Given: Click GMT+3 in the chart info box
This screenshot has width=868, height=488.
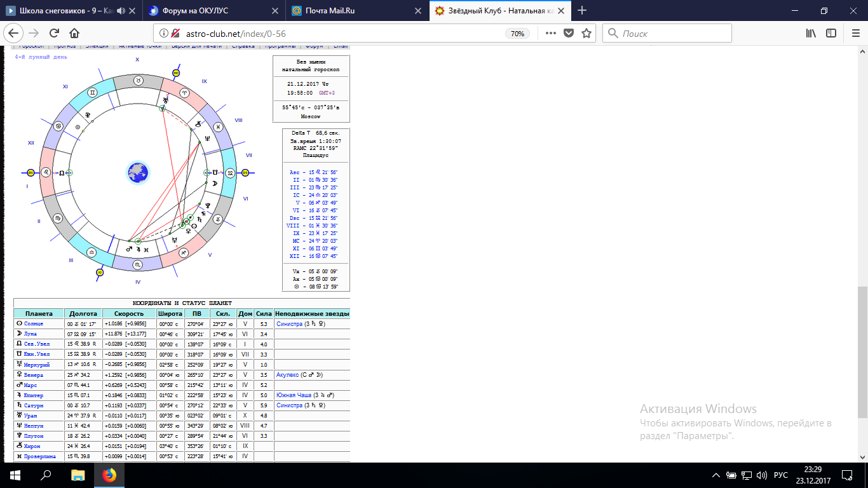Looking at the screenshot, I should coord(327,93).
